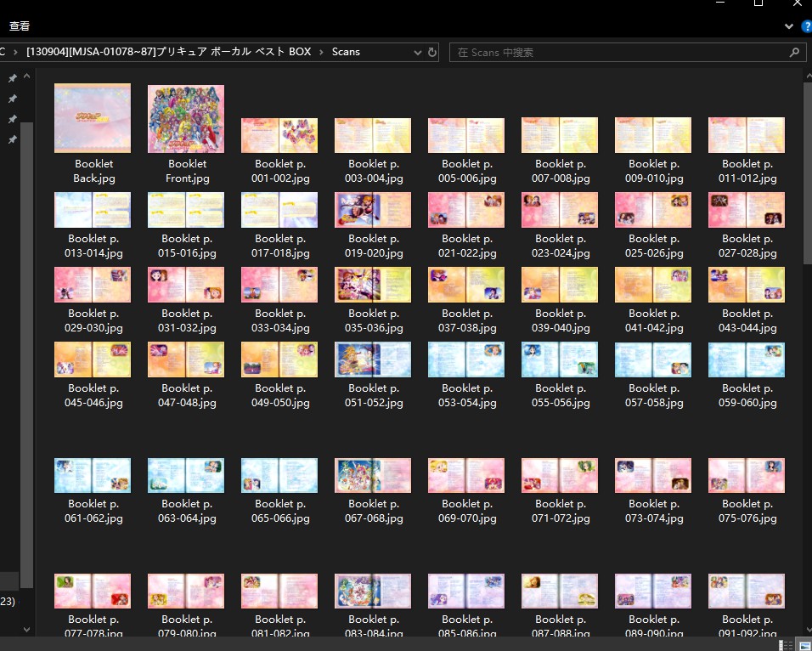
Task: Click the file name Booklet p. 031-032.jpg
Action: point(187,320)
